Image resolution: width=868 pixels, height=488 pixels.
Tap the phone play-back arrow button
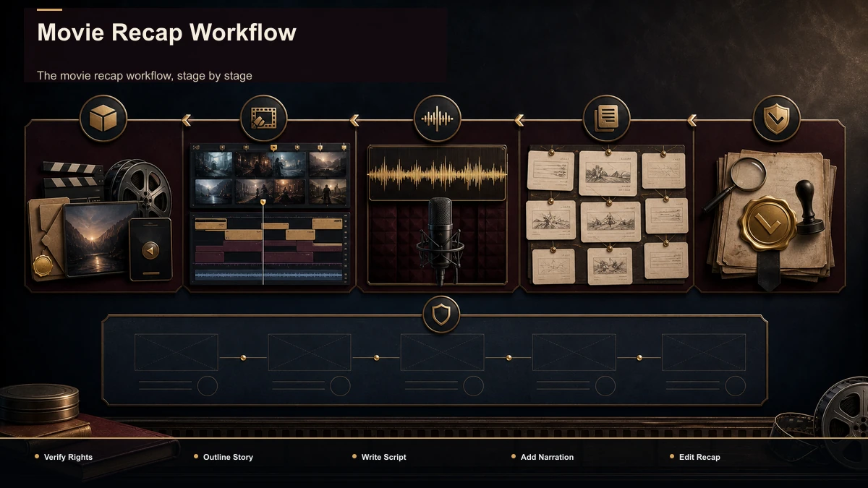pyautogui.click(x=150, y=250)
